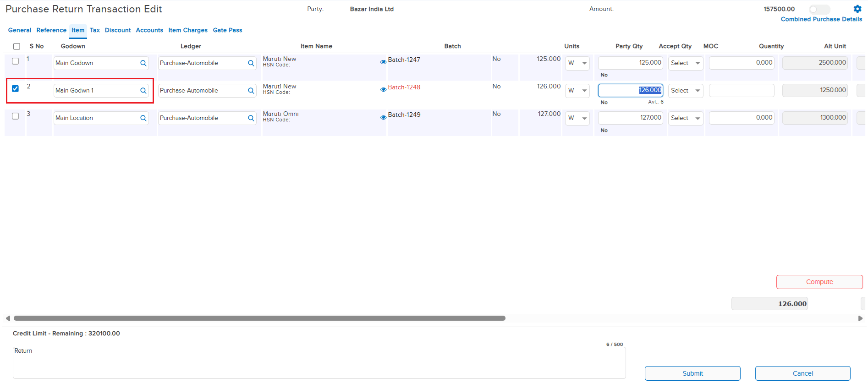Open Units dropdown in Batch-1248 row

click(577, 91)
